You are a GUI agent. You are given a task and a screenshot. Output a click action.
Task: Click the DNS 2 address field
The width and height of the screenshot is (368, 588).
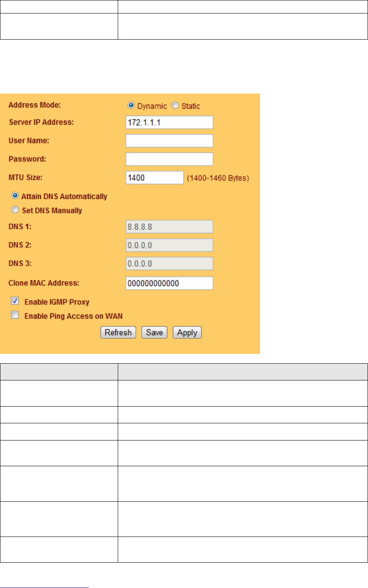(169, 245)
